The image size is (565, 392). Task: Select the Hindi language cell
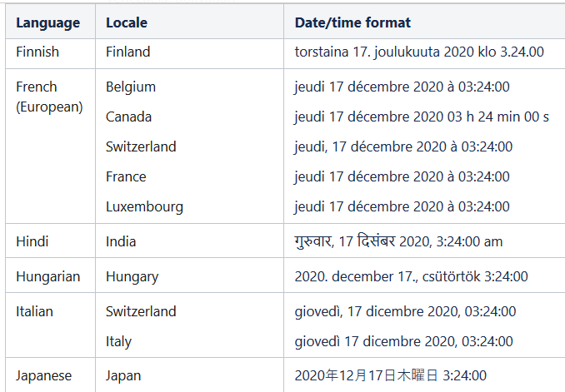pyautogui.click(x=32, y=241)
